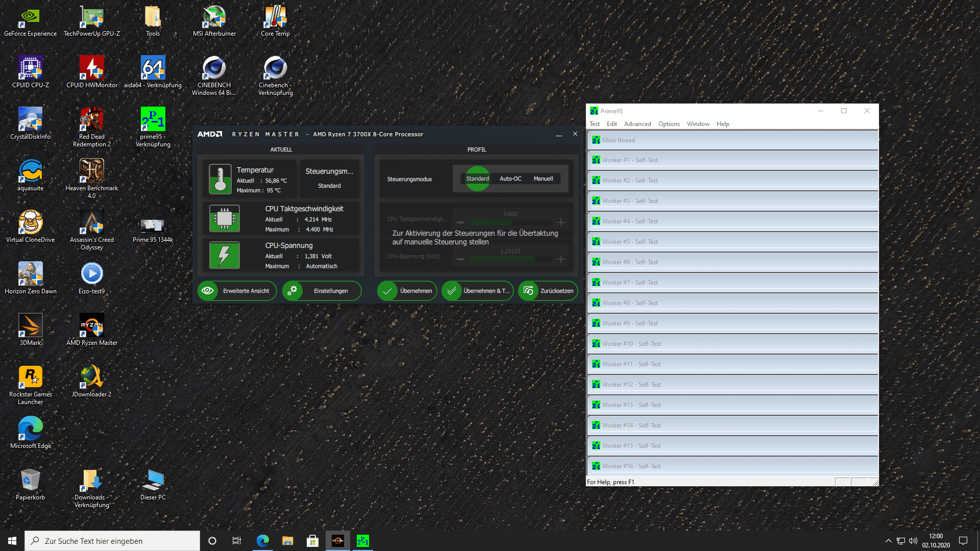Select CrystalDiskInfo desktop icon
The width and height of the screenshot is (980, 551).
pos(31,124)
